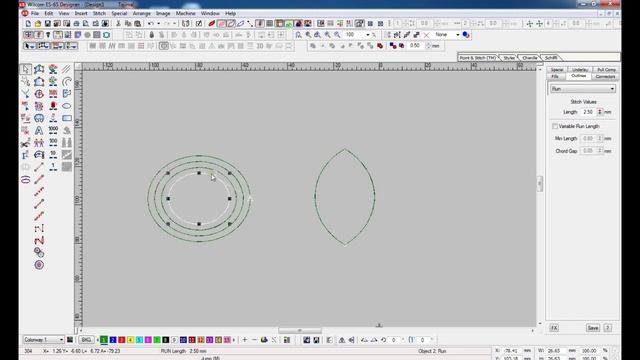
Task: Click the 1000 stitches travel icon
Action: pyautogui.click(x=53, y=130)
